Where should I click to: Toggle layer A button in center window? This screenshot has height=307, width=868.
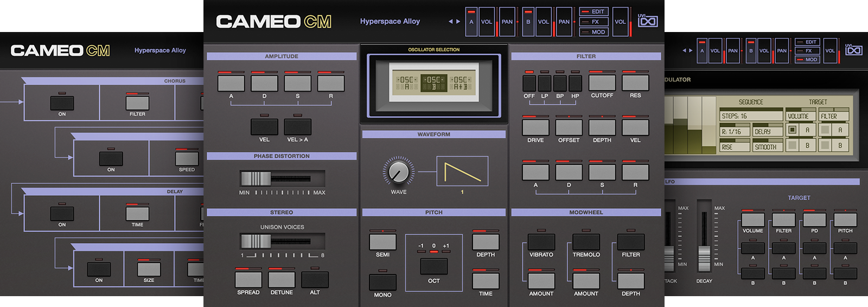pos(471,22)
